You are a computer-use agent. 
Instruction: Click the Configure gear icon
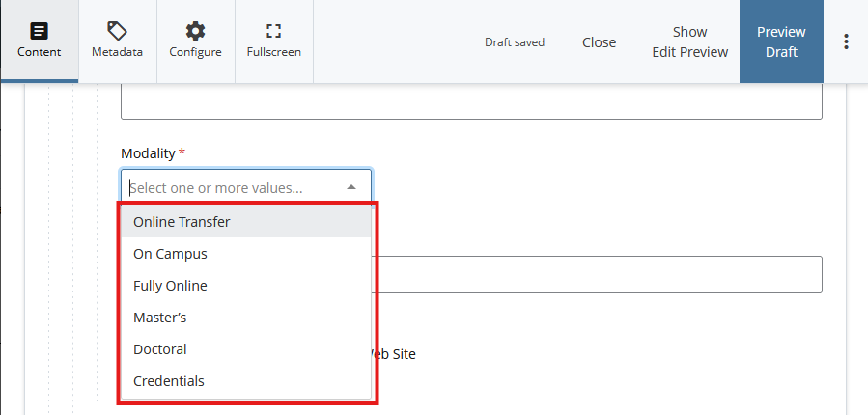pyautogui.click(x=195, y=41)
